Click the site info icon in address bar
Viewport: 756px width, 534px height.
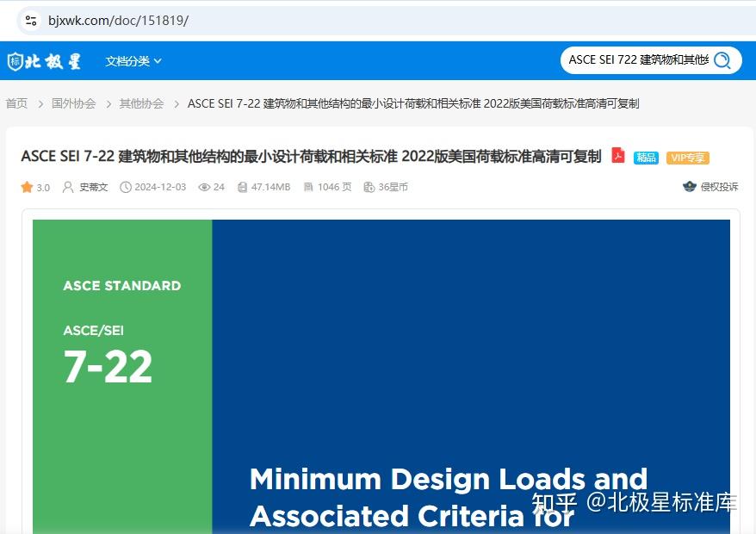[31, 21]
